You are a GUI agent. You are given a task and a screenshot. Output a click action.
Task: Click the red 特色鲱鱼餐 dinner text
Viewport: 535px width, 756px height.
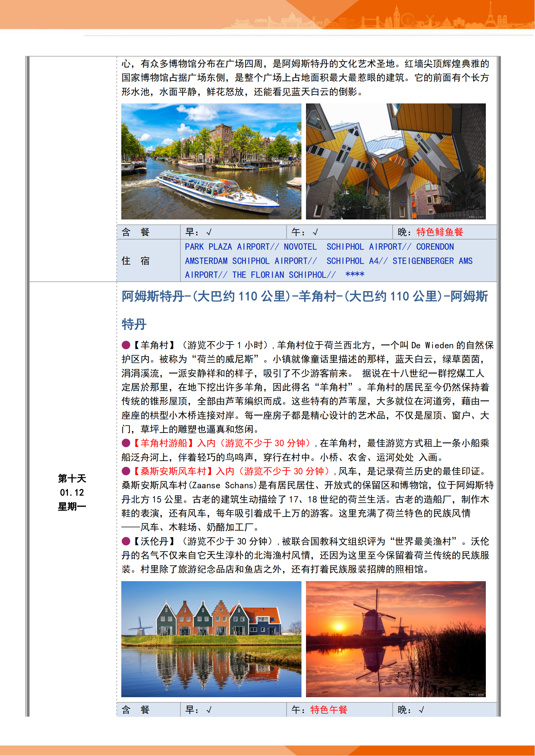point(440,232)
